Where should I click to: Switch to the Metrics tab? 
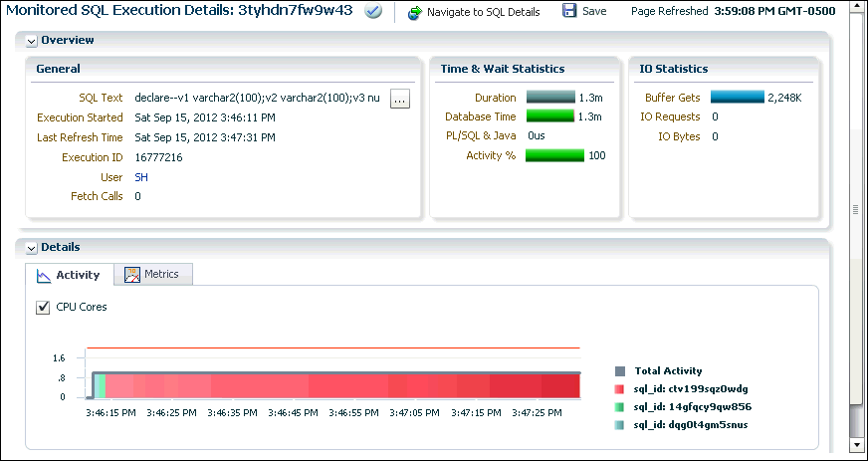(x=161, y=274)
